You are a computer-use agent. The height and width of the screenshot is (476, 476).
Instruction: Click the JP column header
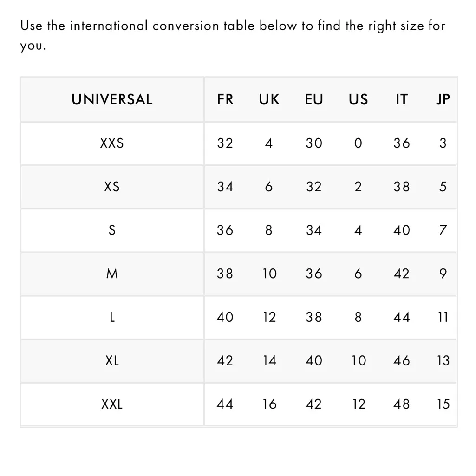[443, 99]
